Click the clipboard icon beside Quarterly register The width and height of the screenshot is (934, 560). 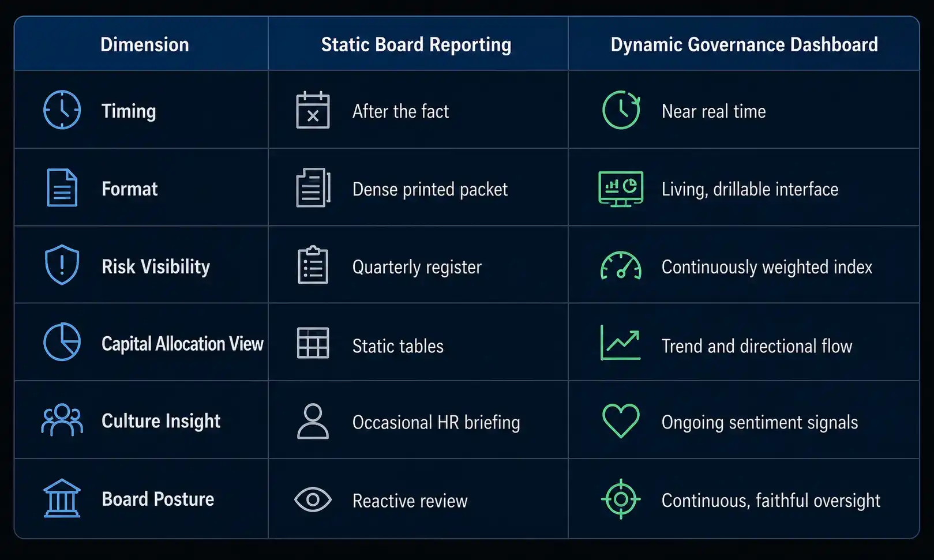pos(313,265)
